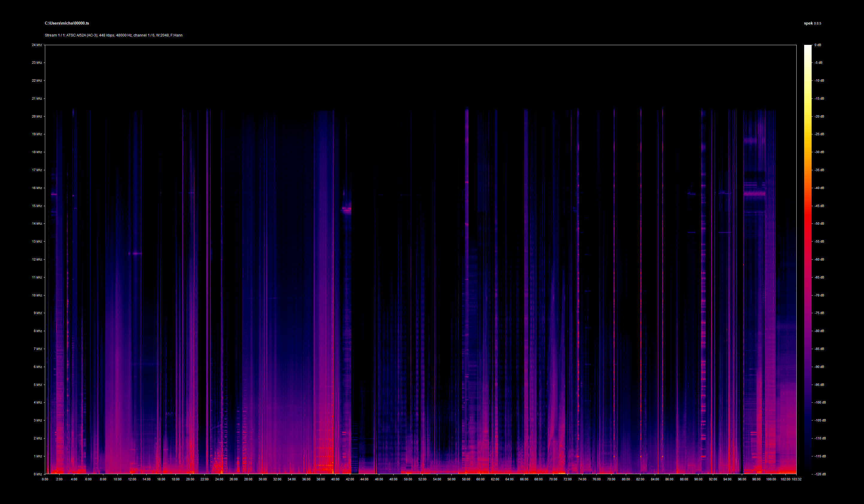Click the -25 dB label on color legend

tap(819, 134)
